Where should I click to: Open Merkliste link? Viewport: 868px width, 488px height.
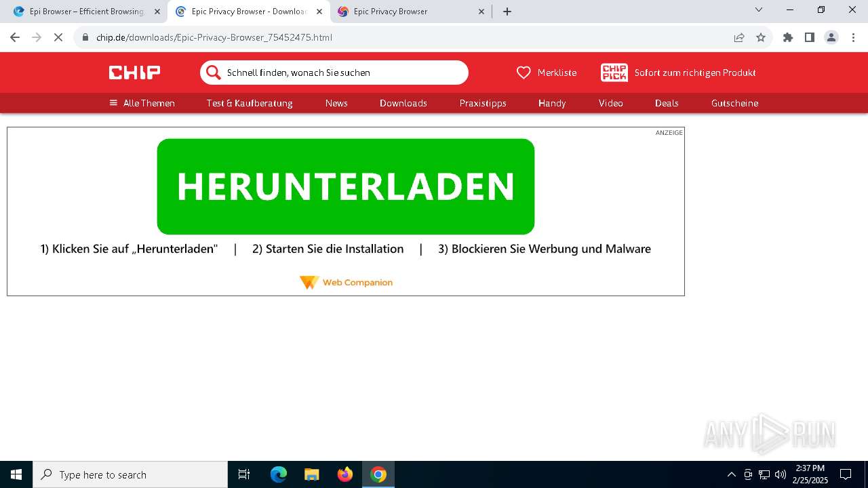pyautogui.click(x=557, y=73)
